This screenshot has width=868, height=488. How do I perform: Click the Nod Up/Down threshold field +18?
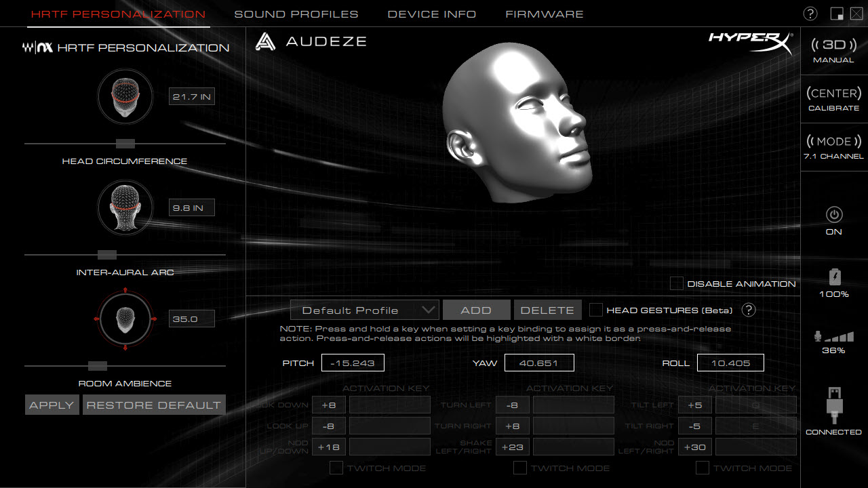point(329,447)
